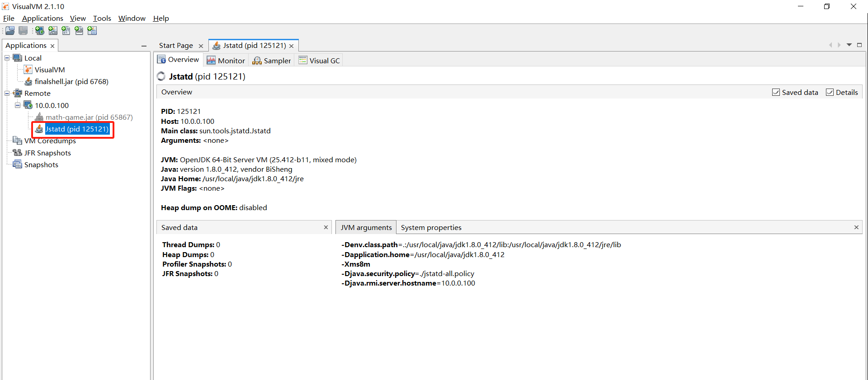Select the JFR Snapshots tree node
Viewport: 868px width, 380px height.
(x=47, y=153)
